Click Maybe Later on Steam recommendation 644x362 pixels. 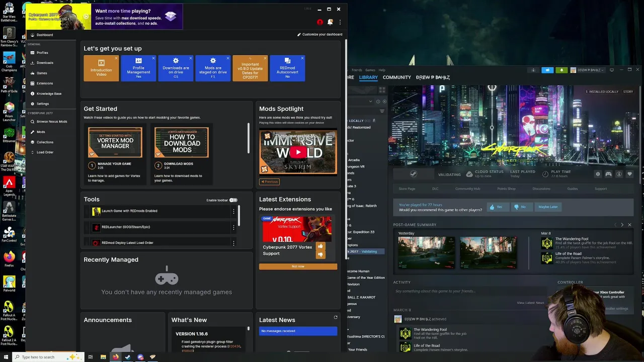[x=548, y=207]
